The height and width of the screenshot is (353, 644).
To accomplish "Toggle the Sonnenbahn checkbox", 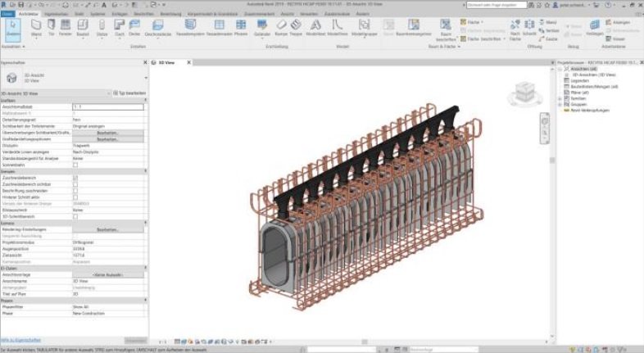I will [x=75, y=165].
